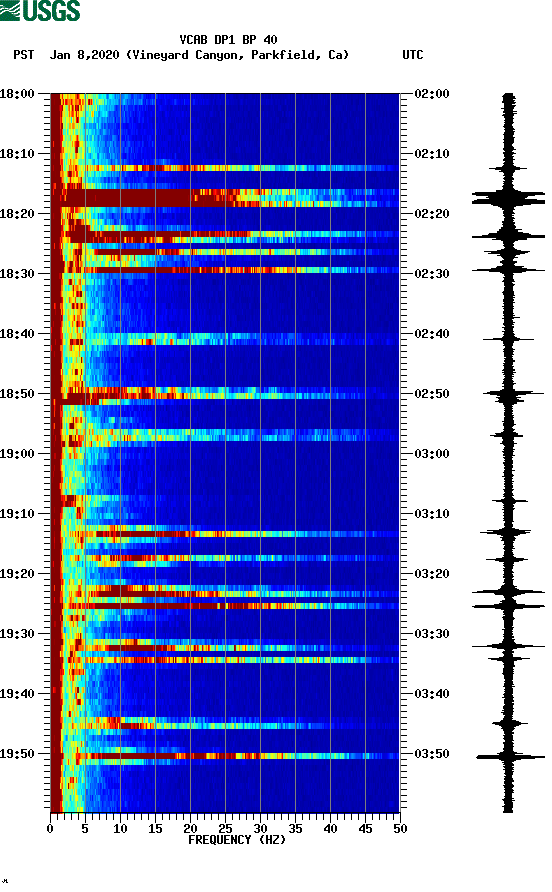Viewport: 552px width, 892px height.
Task: Click the 03:40 UTC time label
Action: pyautogui.click(x=432, y=694)
